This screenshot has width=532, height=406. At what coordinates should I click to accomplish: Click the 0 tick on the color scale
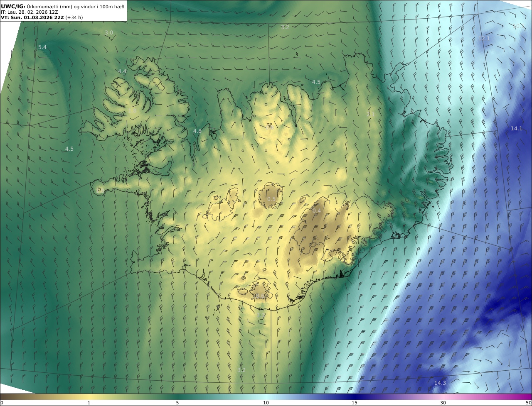click(2, 403)
